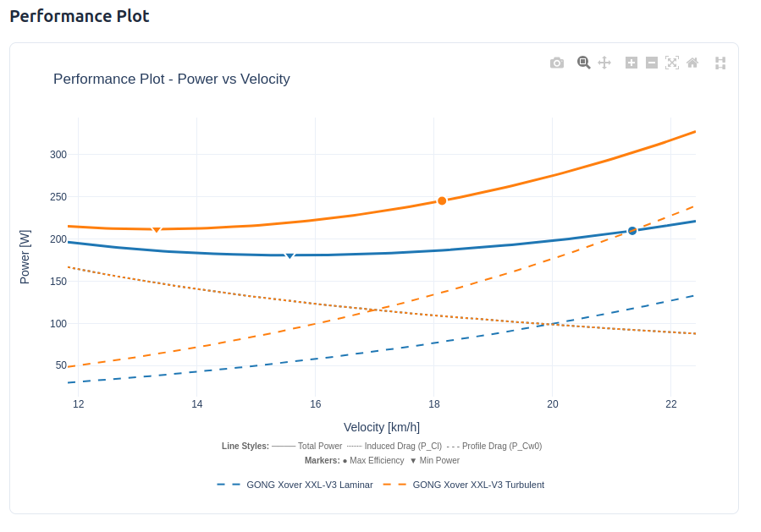761x532 pixels.
Task: Click the Zoom out minus button
Action: pyautogui.click(x=652, y=63)
